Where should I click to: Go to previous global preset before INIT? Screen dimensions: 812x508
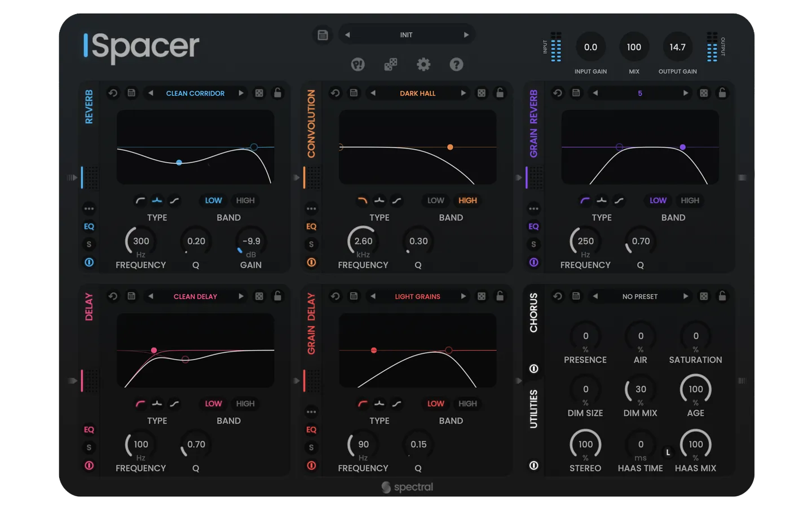coord(347,35)
